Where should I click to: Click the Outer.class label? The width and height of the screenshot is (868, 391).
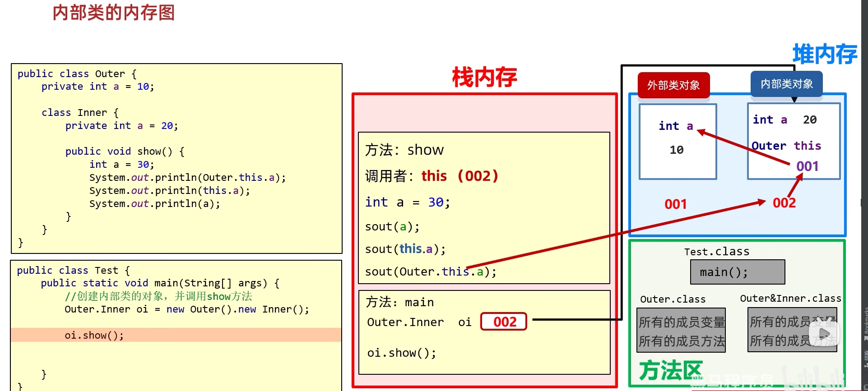(x=673, y=299)
